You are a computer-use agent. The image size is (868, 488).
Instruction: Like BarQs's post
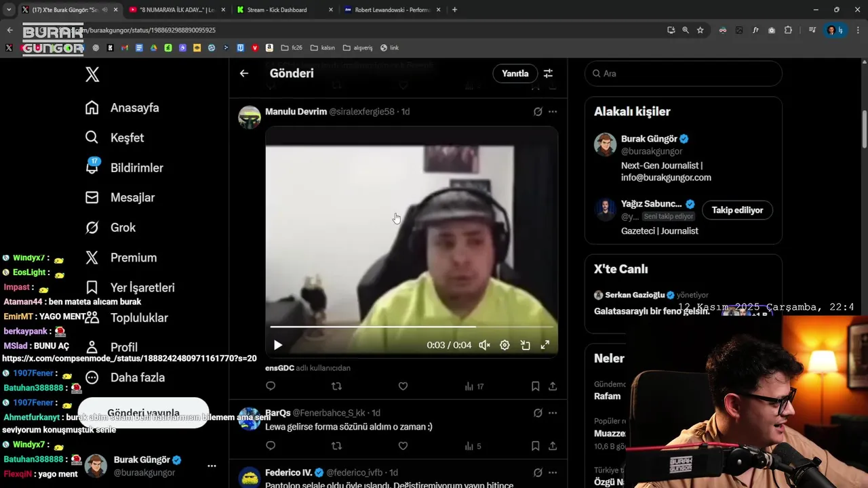click(x=403, y=446)
